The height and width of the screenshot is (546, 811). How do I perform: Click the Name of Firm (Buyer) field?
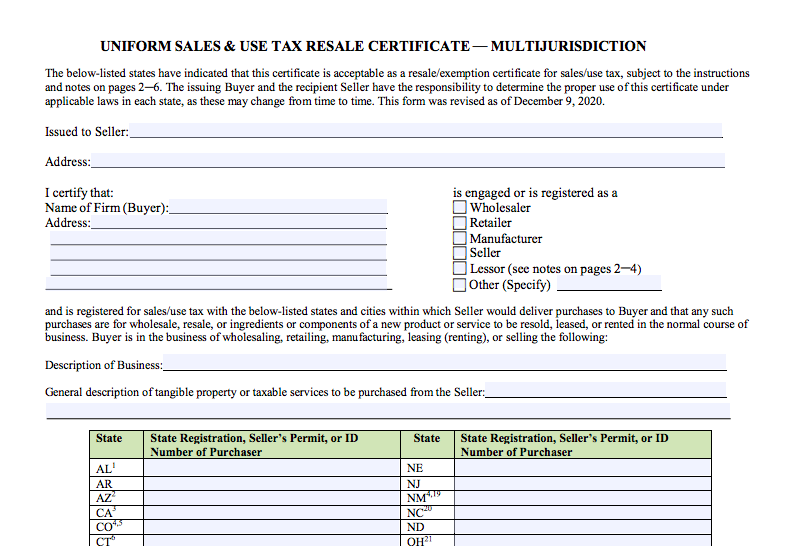pos(278,207)
